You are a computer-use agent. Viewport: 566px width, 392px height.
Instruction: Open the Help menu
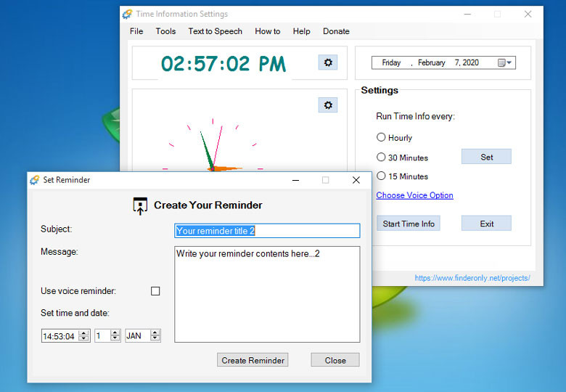click(x=301, y=31)
